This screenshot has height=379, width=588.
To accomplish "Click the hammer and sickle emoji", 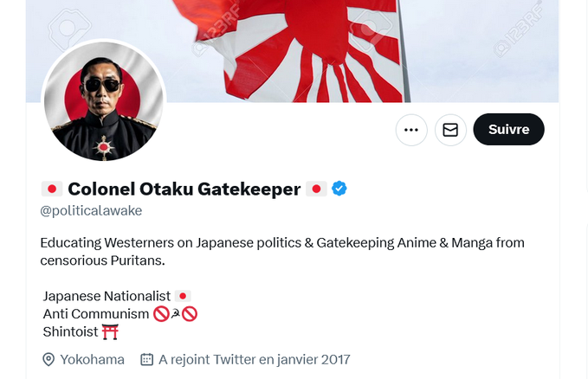I will [175, 314].
